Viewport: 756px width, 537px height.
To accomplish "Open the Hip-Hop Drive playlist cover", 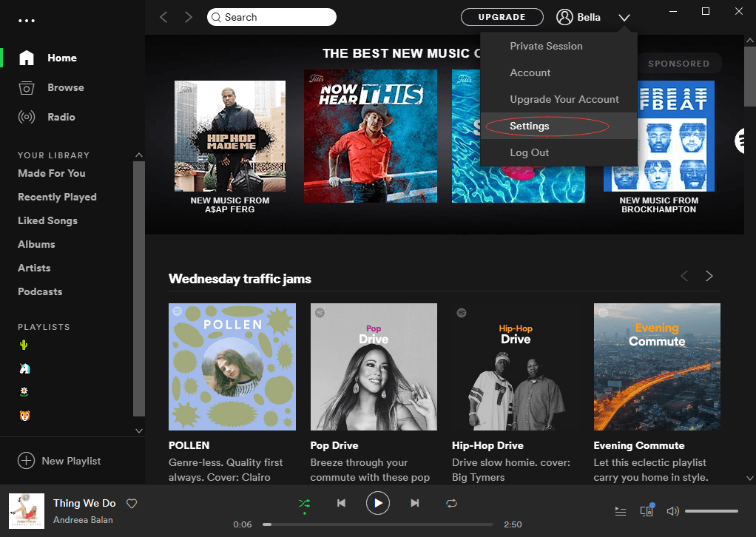I will [516, 366].
